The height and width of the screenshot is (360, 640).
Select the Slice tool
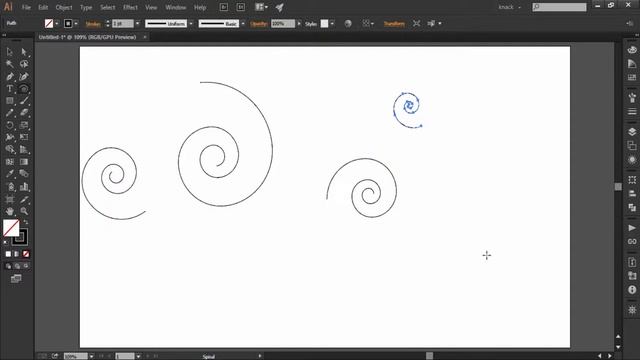(24, 199)
